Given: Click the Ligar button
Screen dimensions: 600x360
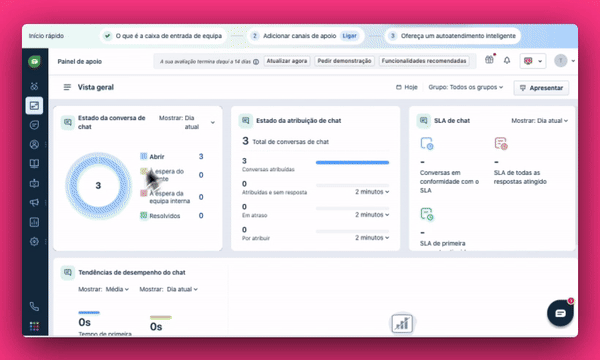Looking at the screenshot, I should coord(349,36).
